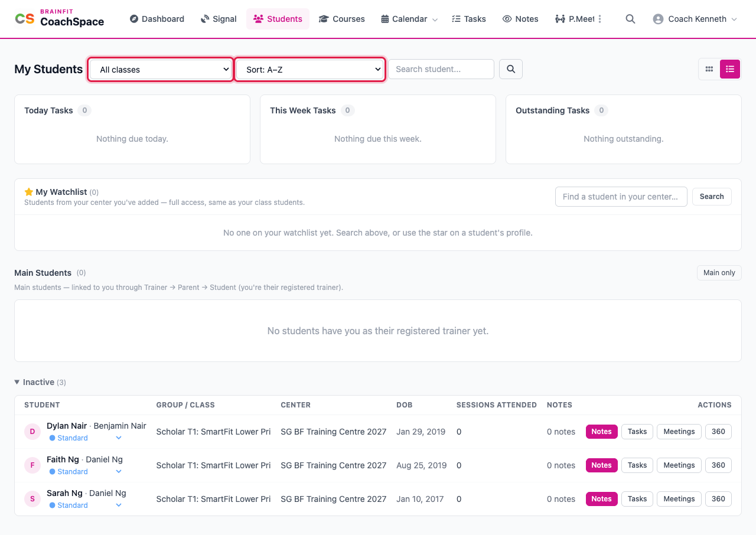Open Notes for Dylan Nair
Image resolution: width=756 pixels, height=535 pixels.
pyautogui.click(x=601, y=432)
